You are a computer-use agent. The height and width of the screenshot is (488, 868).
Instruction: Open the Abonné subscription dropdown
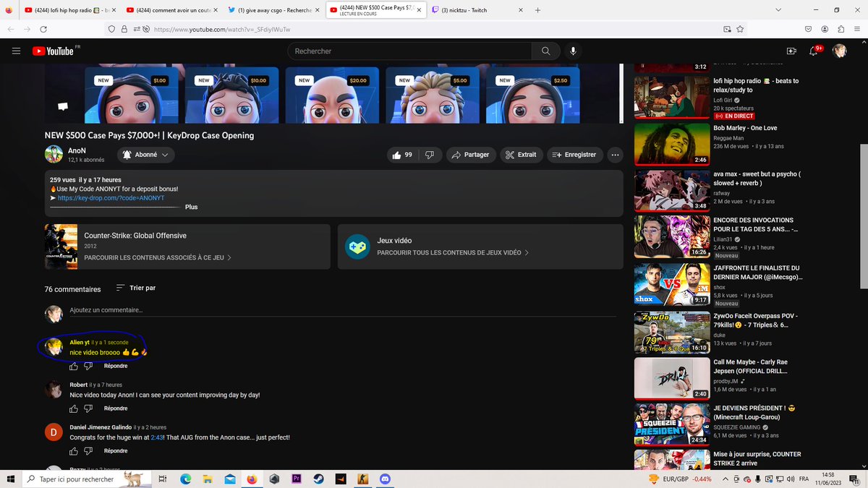click(x=145, y=155)
